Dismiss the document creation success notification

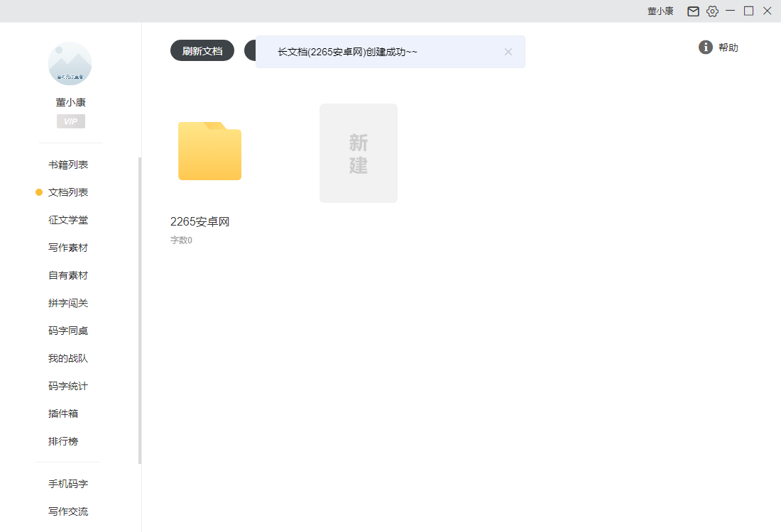pyautogui.click(x=508, y=51)
